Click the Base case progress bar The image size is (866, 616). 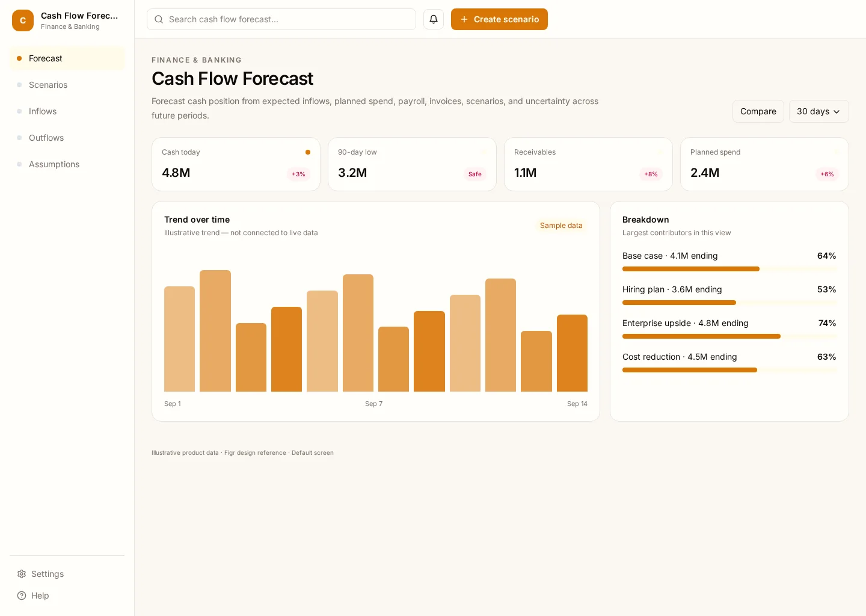[729, 269]
